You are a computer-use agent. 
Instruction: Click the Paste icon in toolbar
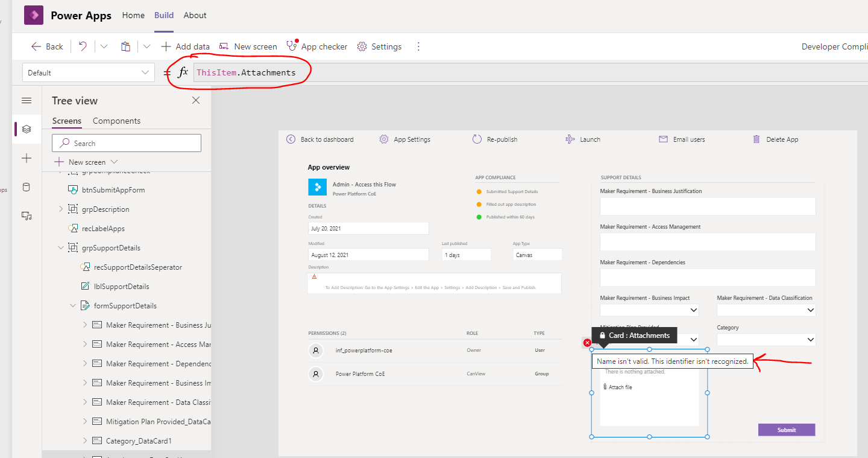125,46
